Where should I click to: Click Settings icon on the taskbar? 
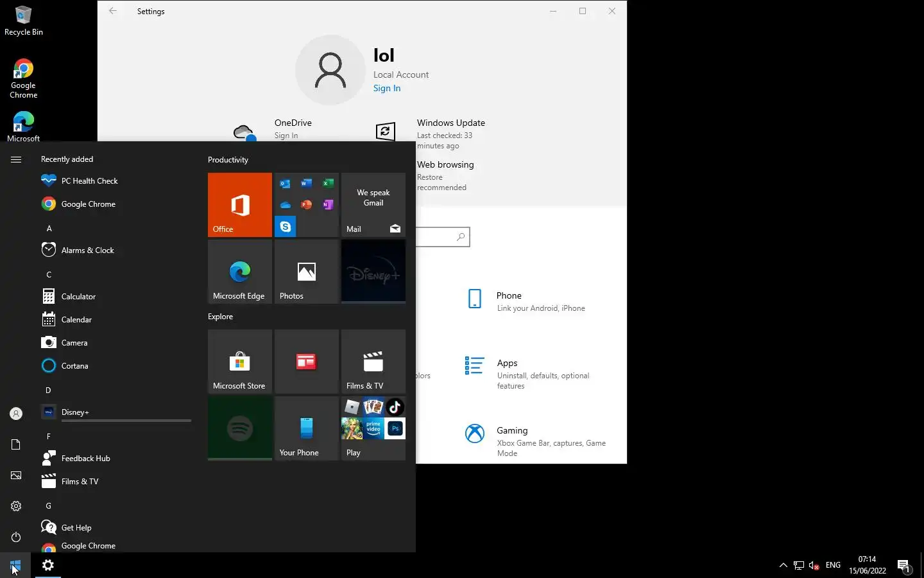(x=48, y=565)
